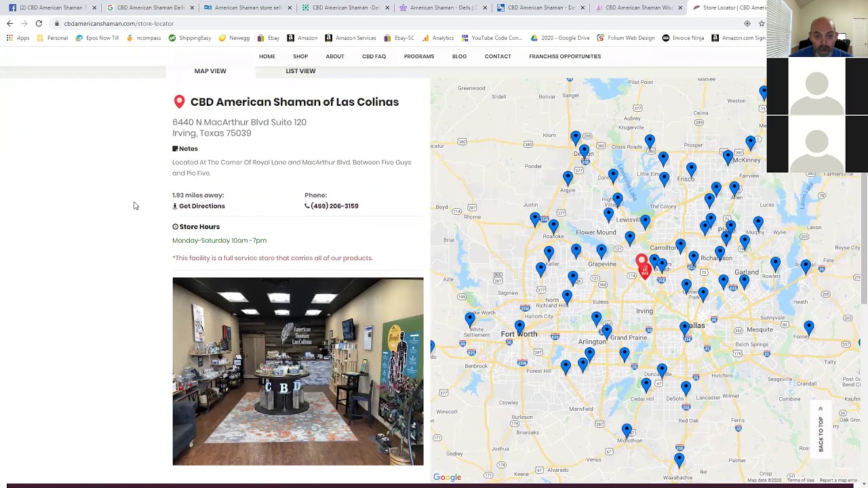Click the bookmark star in the address bar

click(x=762, y=24)
